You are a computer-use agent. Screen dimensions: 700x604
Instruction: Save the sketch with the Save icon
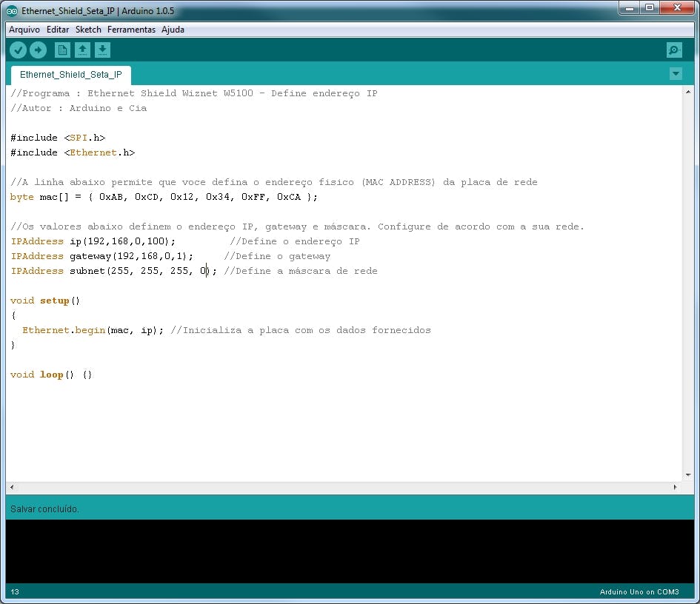(102, 50)
